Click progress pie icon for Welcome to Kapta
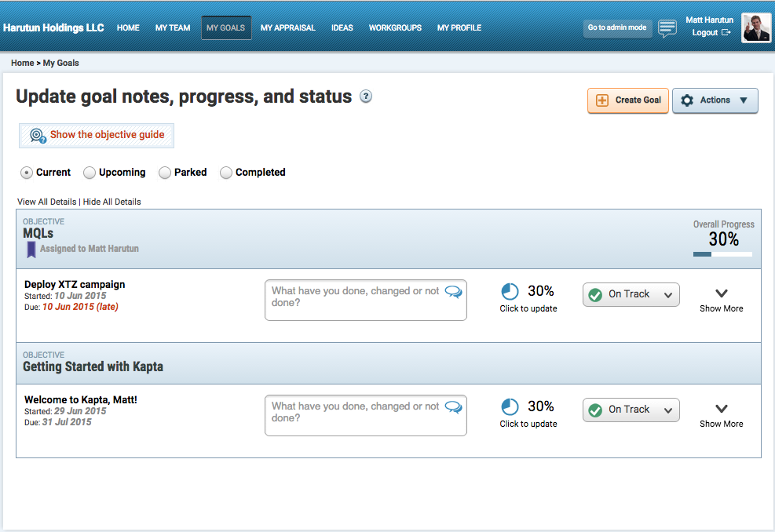The width and height of the screenshot is (775, 532). (510, 407)
